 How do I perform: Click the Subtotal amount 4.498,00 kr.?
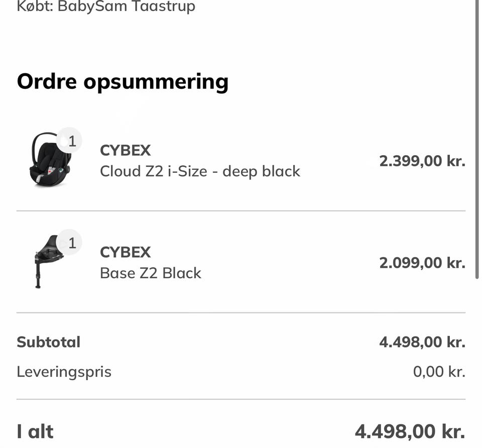(422, 342)
